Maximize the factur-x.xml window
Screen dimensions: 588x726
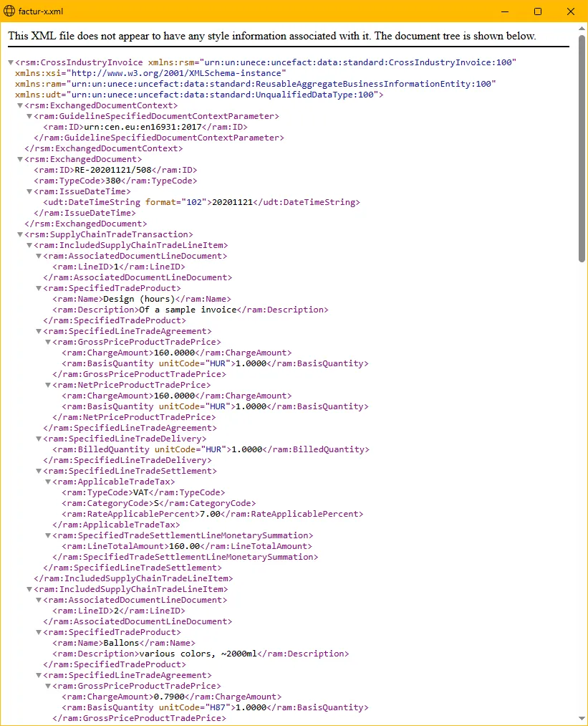pos(538,11)
